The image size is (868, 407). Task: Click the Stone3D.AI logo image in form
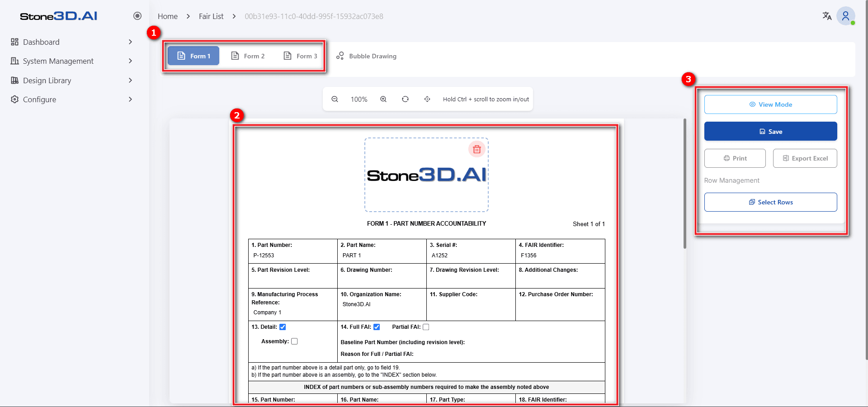[426, 175]
